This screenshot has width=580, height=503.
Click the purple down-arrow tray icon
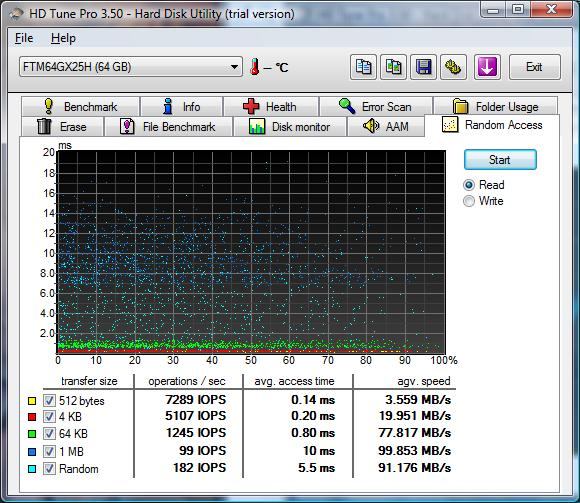click(487, 67)
